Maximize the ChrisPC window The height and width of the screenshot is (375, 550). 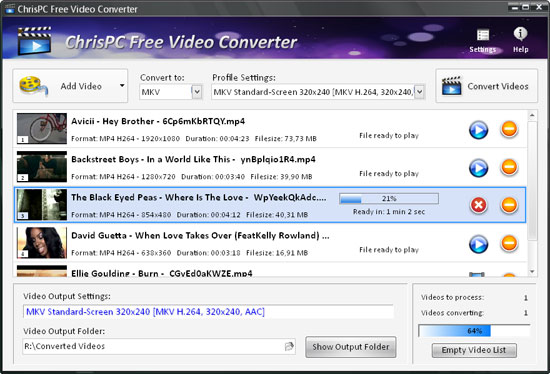[x=525, y=7]
